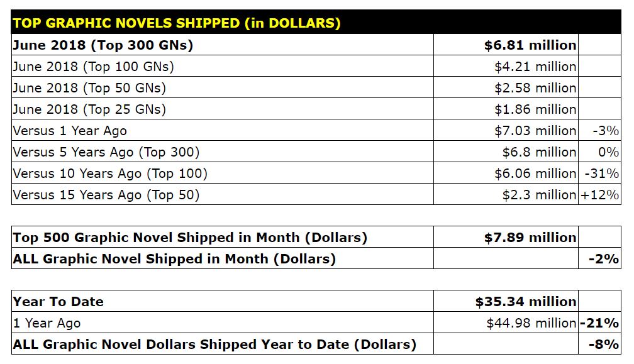Click the ALL Graphic Novel Shipped in Month label
Image resolution: width=634 pixels, height=364 pixels.
pyautogui.click(x=174, y=259)
